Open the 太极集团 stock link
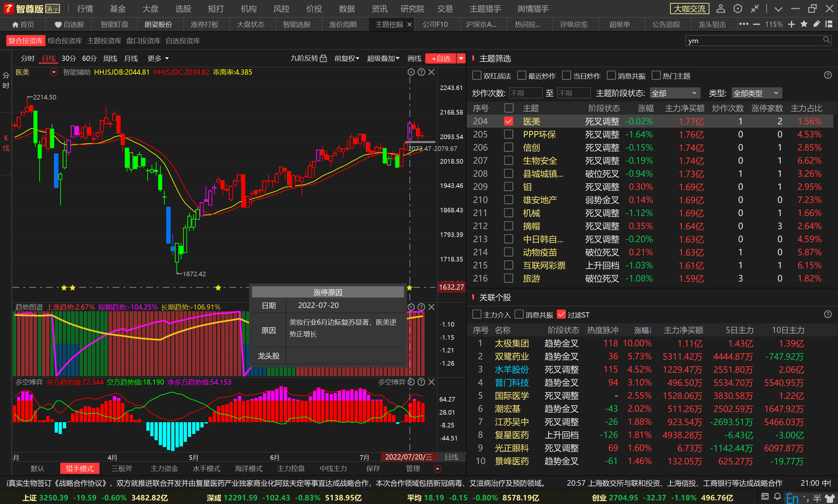Screen dimensions: 838x504 [512, 343]
